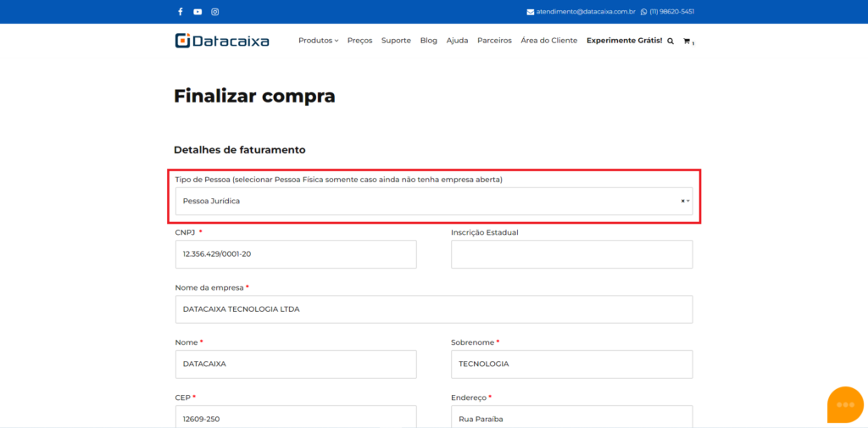Image resolution: width=868 pixels, height=428 pixels.
Task: Click the atendimento@datacaixa.com.br email link
Action: coord(586,12)
